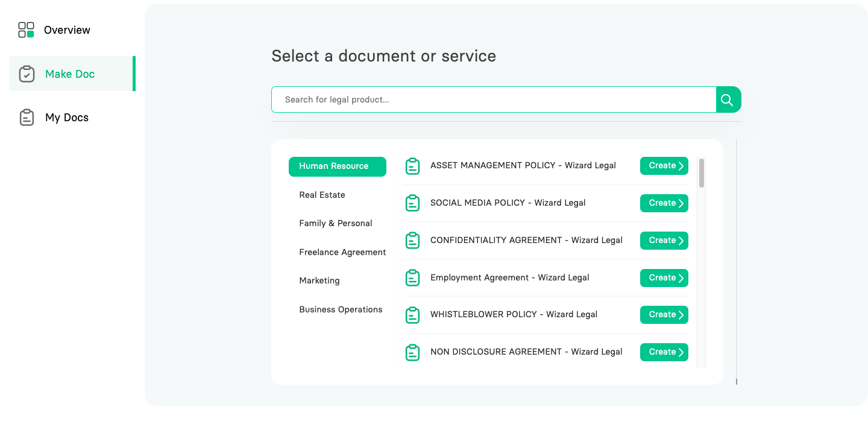Click the My Docs clipboard icon
The image size is (868, 430).
27,118
